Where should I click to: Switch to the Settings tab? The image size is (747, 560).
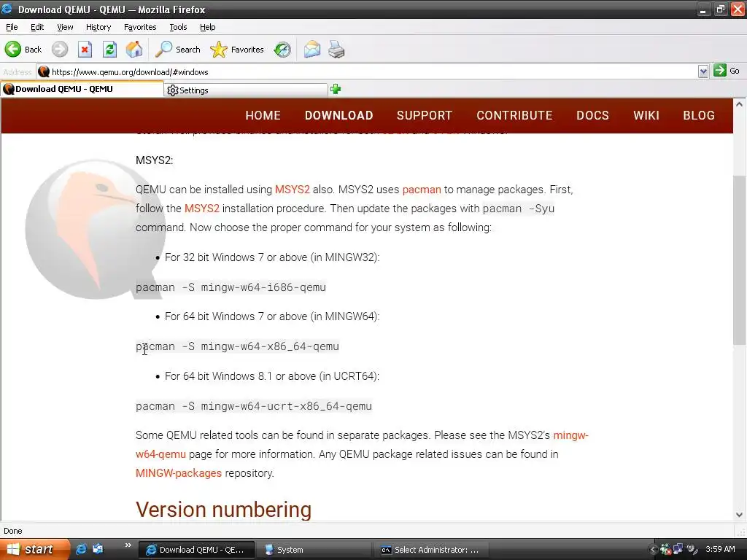(247, 90)
